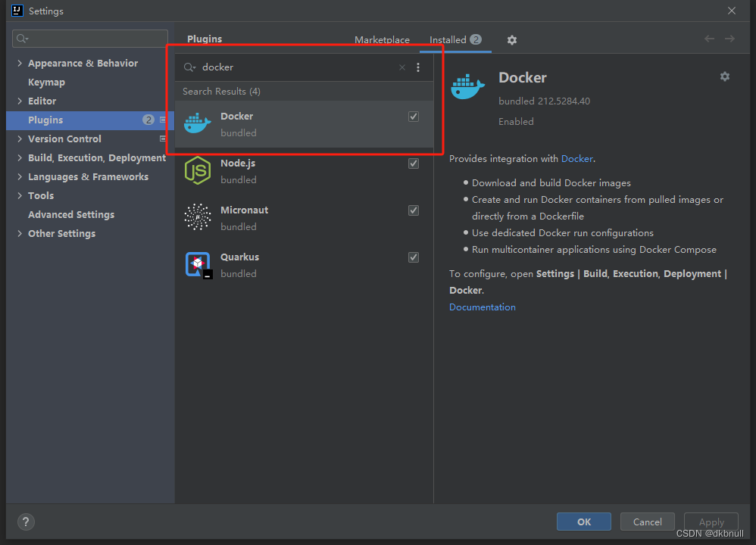Screen dimensions: 756x545
Task: Select the Micronaut plugin name
Action: tap(244, 210)
